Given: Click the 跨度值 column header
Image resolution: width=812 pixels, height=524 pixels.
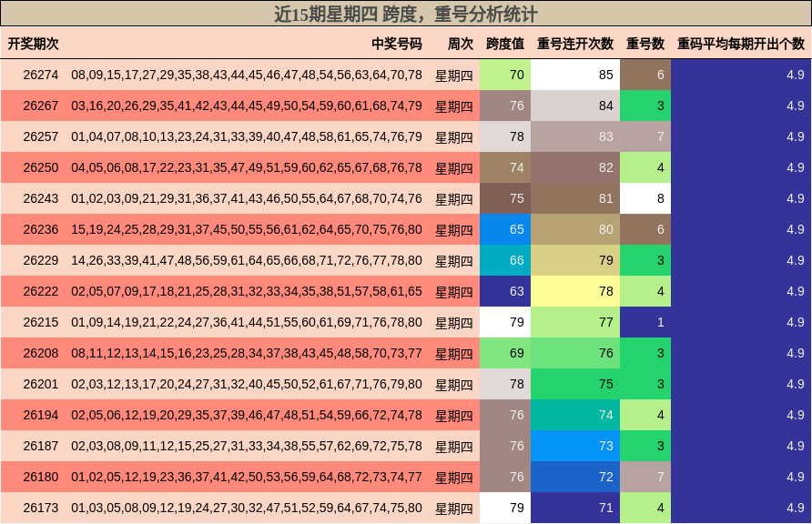Looking at the screenshot, I should [x=505, y=44].
